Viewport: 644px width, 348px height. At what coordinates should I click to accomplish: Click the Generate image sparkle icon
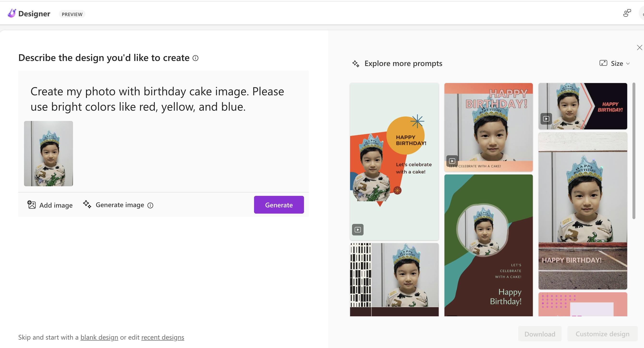[87, 204]
